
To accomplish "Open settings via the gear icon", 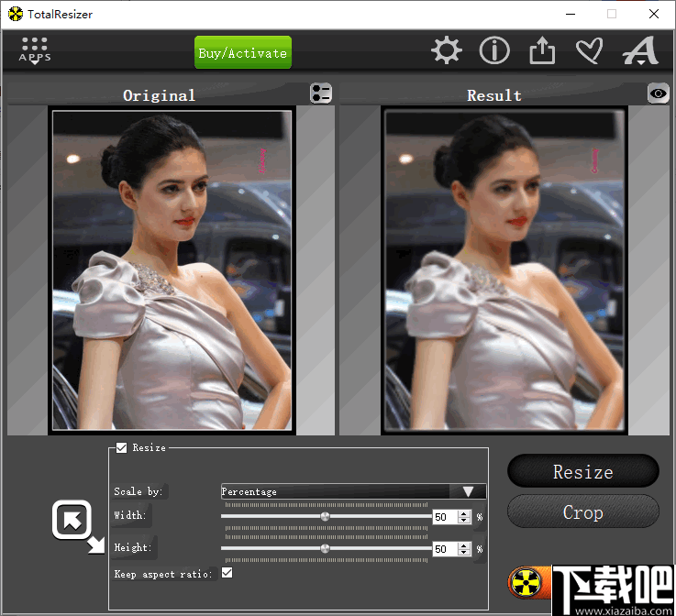I will tap(447, 50).
